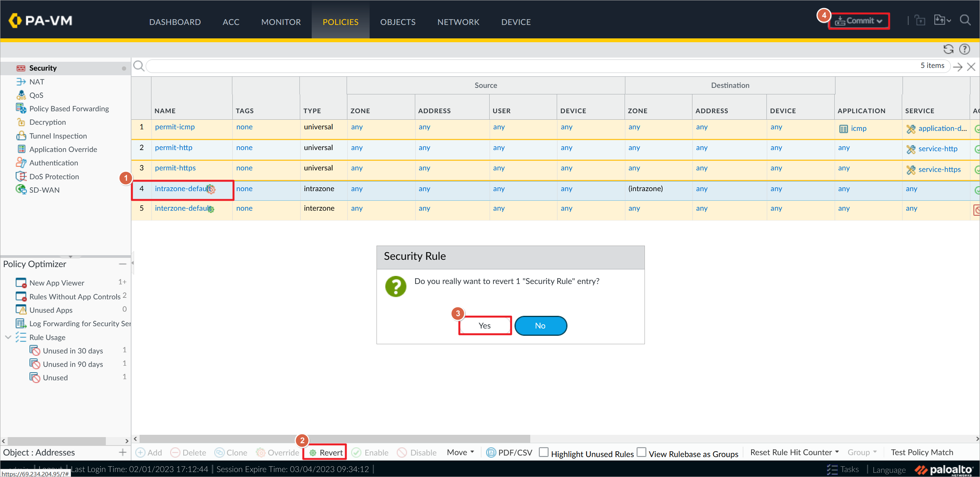Click Language in the status bar
The image size is (980, 477).
point(889,470)
